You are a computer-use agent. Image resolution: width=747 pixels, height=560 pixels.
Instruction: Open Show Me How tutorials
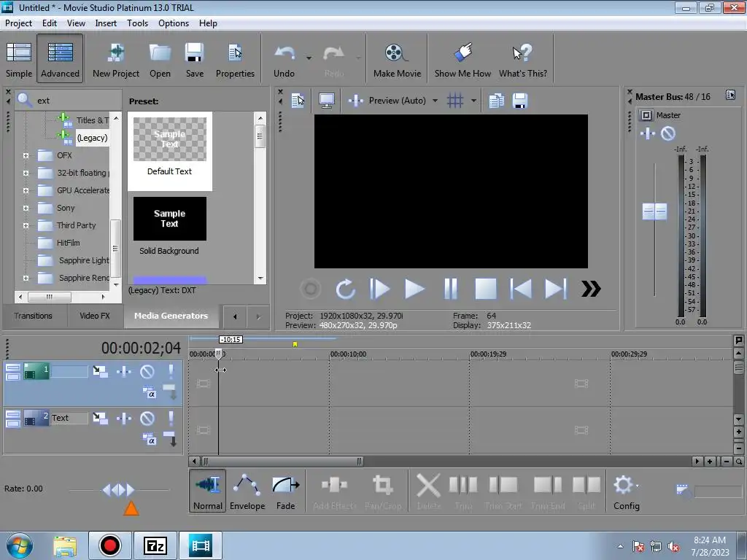point(462,60)
